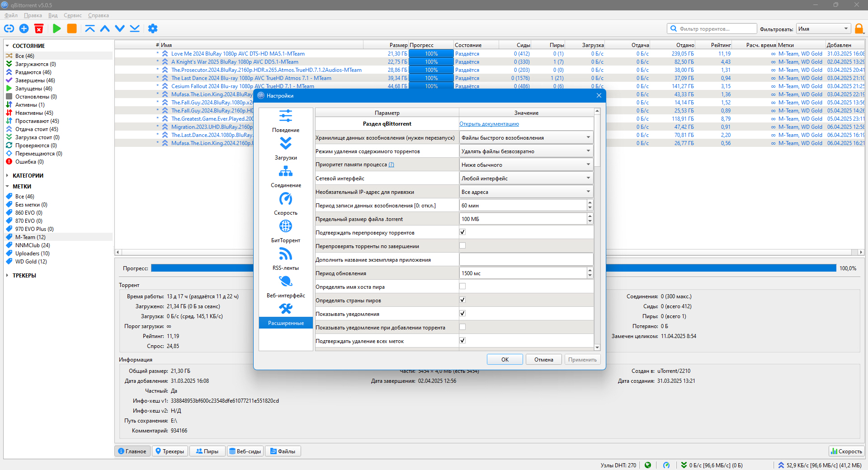Viewport: 868px width, 470px height.
Task: Open the Speed (Скорость) settings section
Action: pyautogui.click(x=286, y=204)
